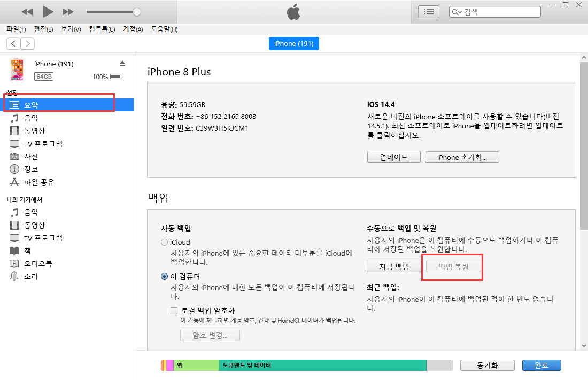Open the 계정(A) menu
588x380 pixels.
click(x=133, y=29)
